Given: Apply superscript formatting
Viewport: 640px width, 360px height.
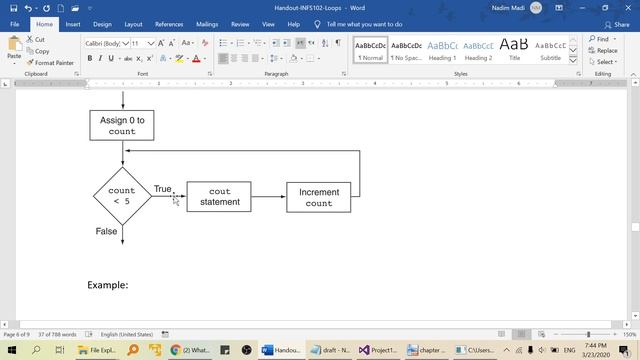Looking at the screenshot, I should click(x=150, y=59).
